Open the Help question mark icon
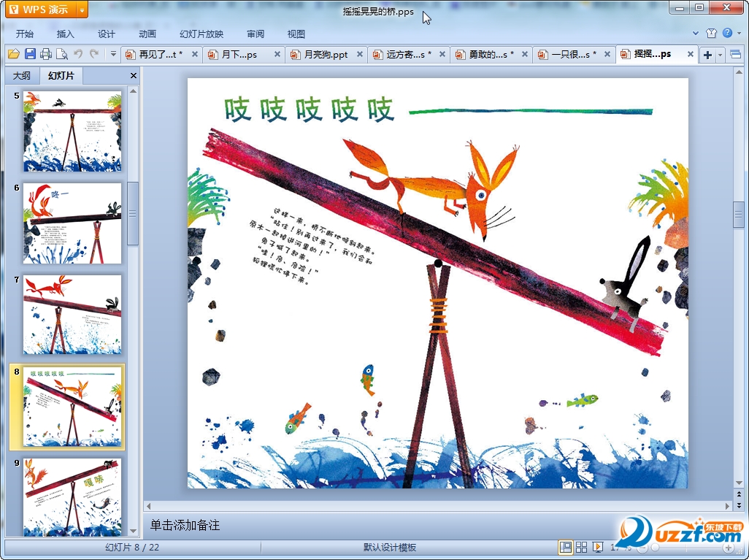 click(x=727, y=33)
